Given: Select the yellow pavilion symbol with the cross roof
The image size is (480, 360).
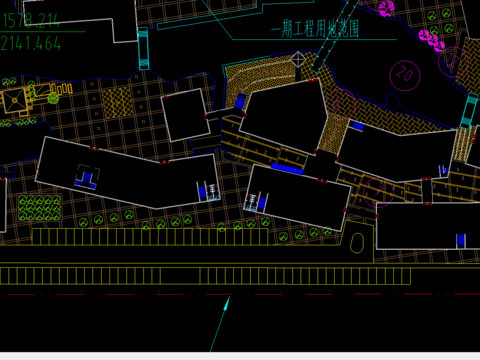Looking at the screenshot, I should (x=14, y=100).
